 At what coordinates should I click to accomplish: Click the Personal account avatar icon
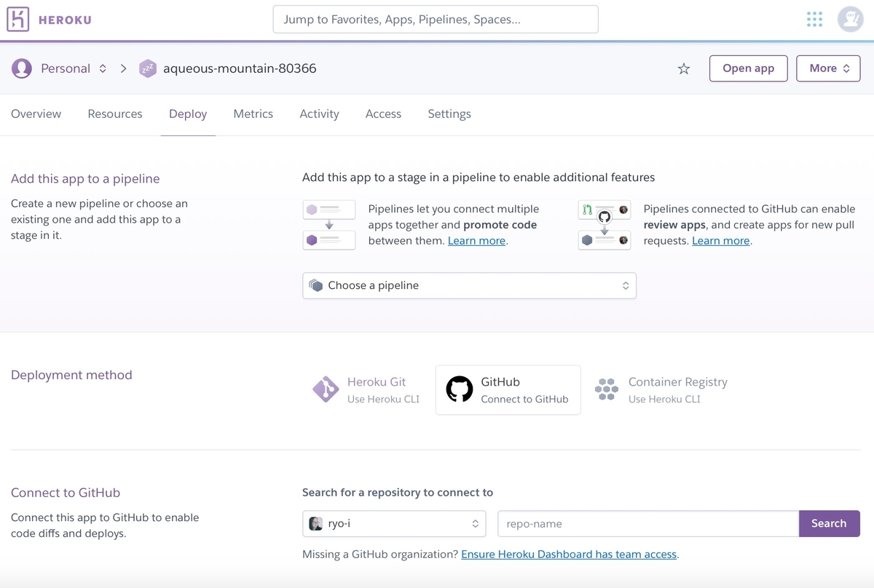click(x=22, y=68)
